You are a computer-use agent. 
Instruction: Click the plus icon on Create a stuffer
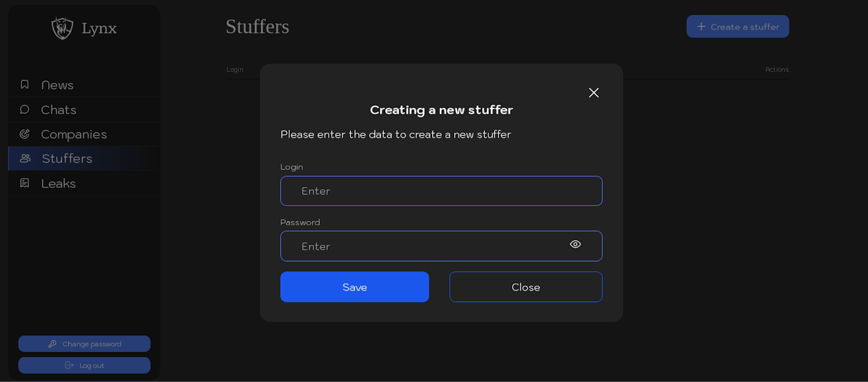pyautogui.click(x=701, y=26)
